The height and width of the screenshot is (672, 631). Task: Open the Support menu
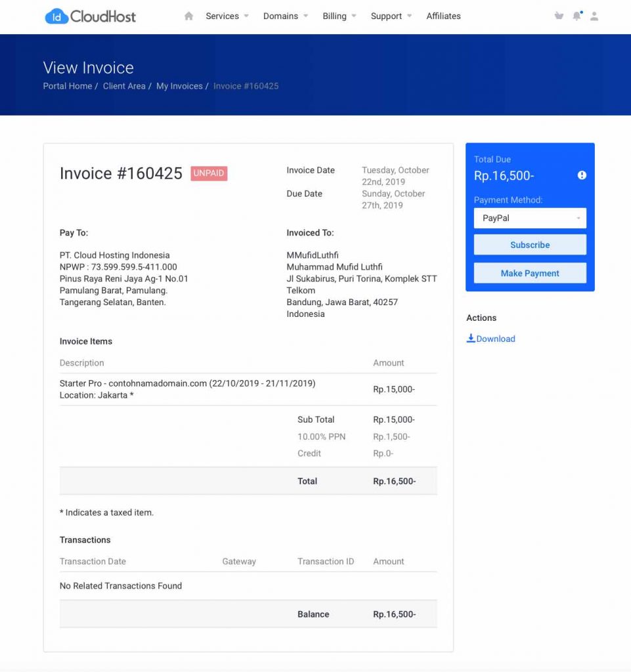[387, 16]
